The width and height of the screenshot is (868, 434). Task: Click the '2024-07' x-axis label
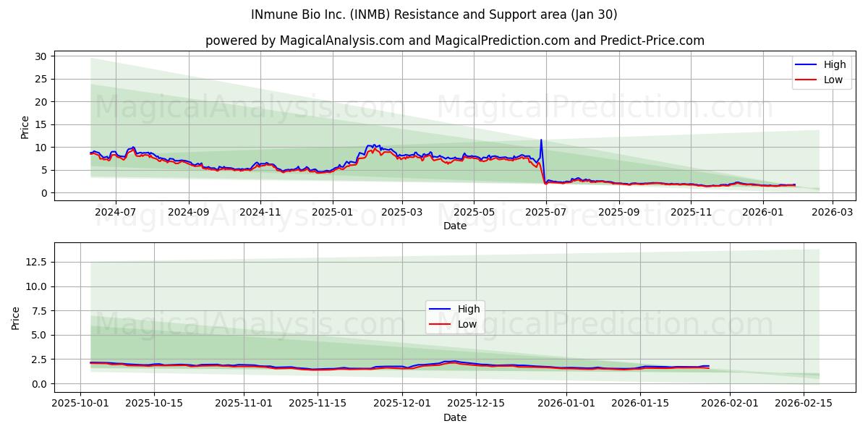116,212
